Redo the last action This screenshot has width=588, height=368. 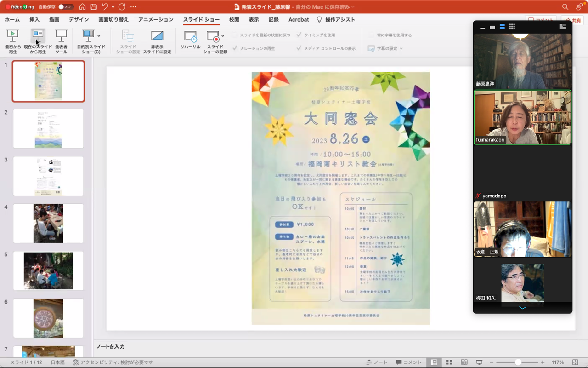[122, 7]
